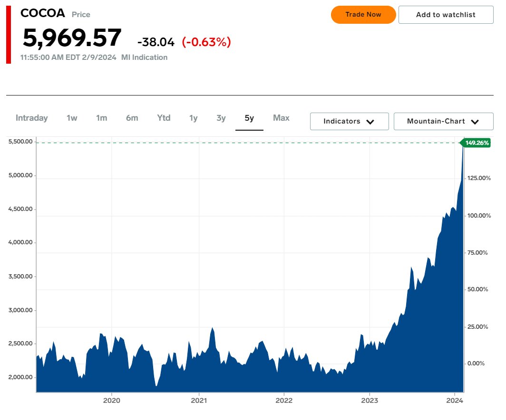This screenshot has width=506, height=420.
Task: Open the Max historical chart view
Action: pos(281,118)
